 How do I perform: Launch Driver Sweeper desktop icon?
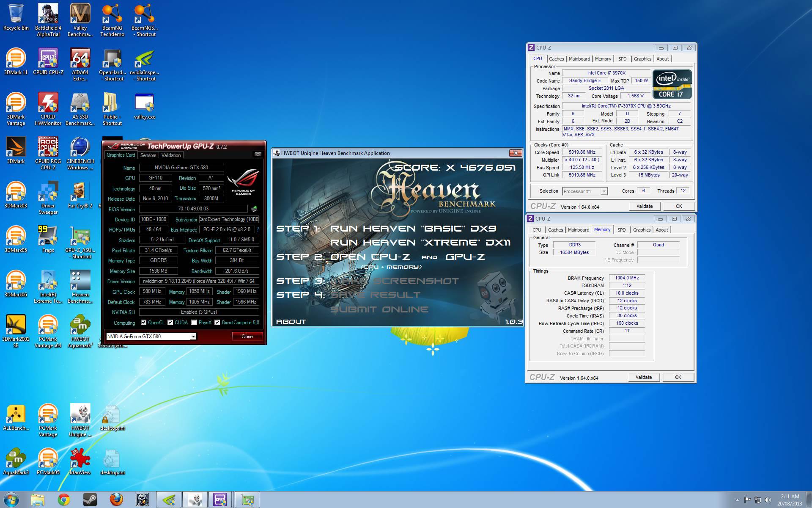tap(48, 198)
